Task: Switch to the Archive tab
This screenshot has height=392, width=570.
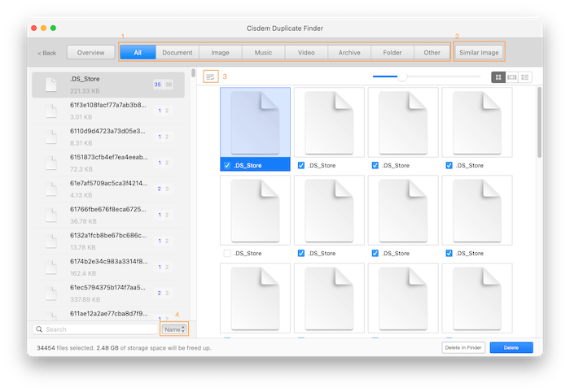Action: pos(349,53)
